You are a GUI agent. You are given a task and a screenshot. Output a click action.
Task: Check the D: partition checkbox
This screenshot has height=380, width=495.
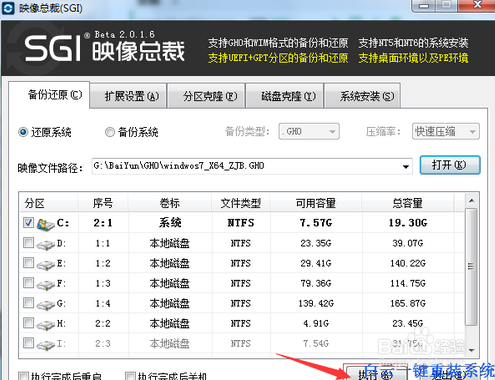tap(29, 242)
